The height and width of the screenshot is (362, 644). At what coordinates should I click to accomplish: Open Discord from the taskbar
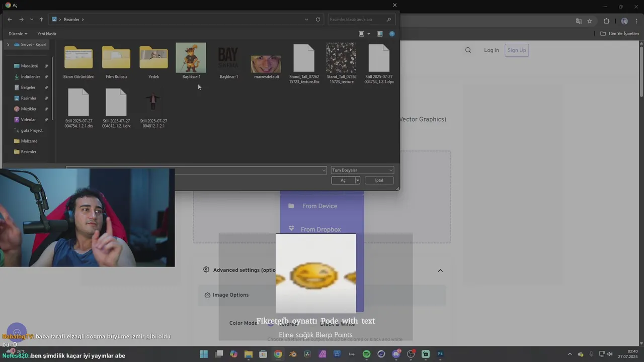(396, 354)
